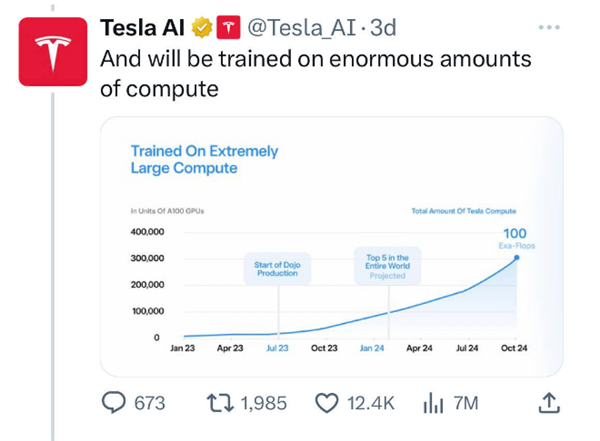
Task: Click the 12.4K likes count
Action: [x=370, y=403]
